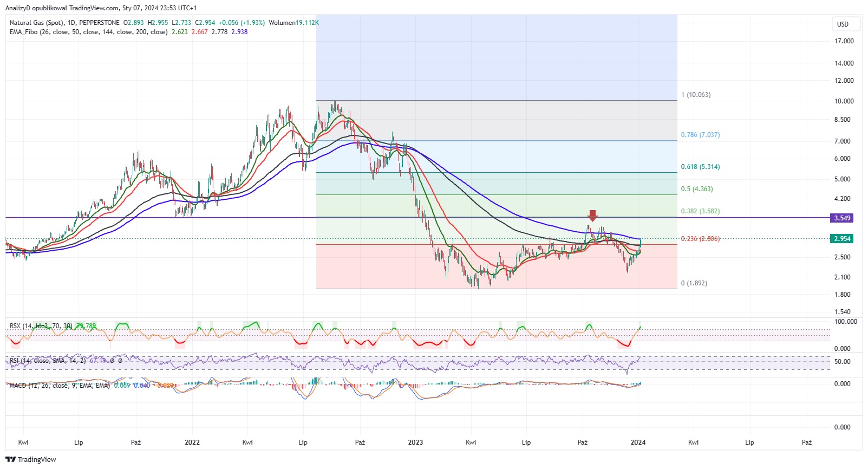Click the 14.000 price axis label

844,63
